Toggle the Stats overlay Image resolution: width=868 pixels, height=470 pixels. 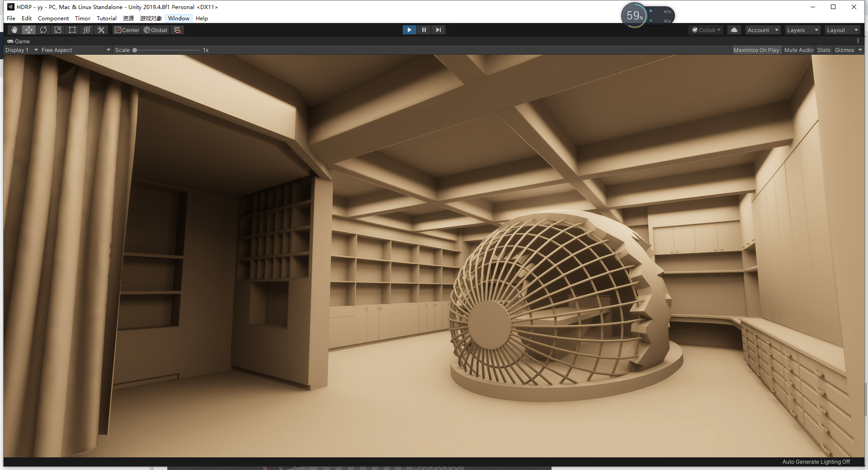point(824,50)
